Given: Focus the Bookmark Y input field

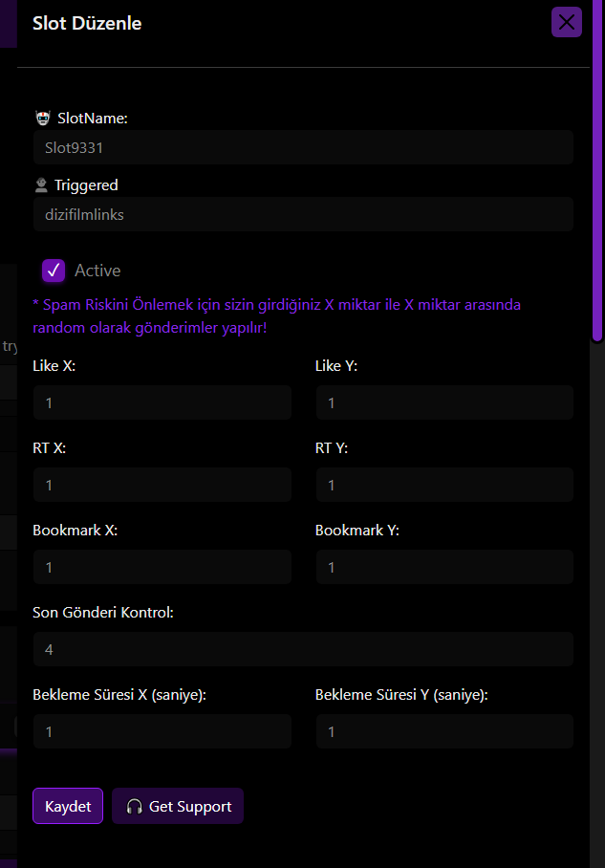Looking at the screenshot, I should click(x=444, y=567).
